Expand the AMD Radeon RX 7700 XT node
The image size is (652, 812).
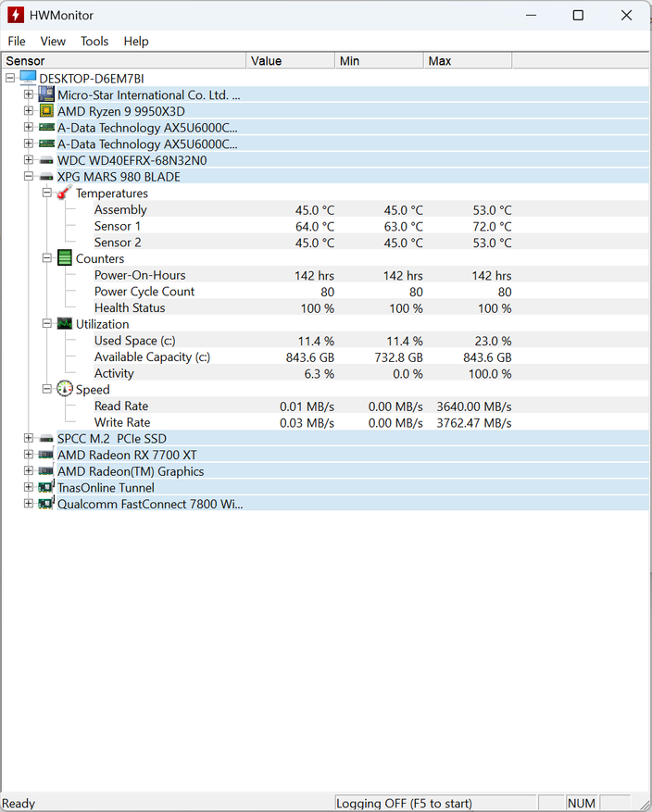[x=29, y=455]
